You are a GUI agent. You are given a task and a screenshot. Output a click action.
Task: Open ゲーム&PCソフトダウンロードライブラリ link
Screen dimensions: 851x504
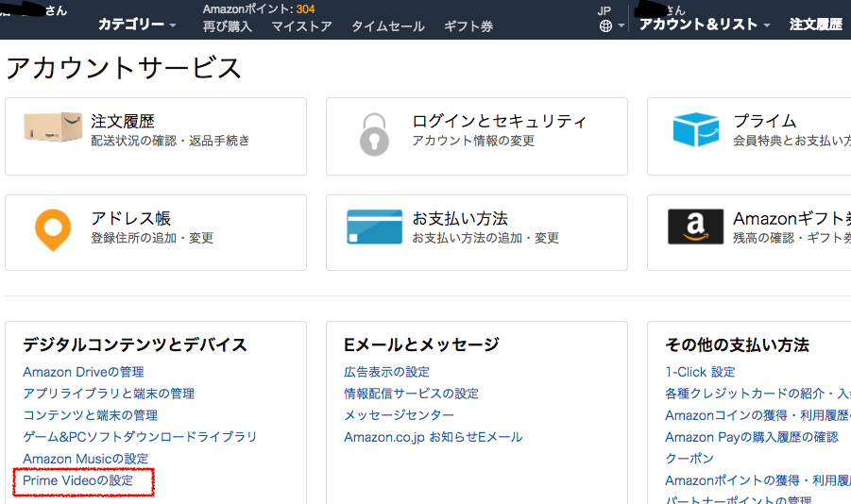[x=140, y=437]
